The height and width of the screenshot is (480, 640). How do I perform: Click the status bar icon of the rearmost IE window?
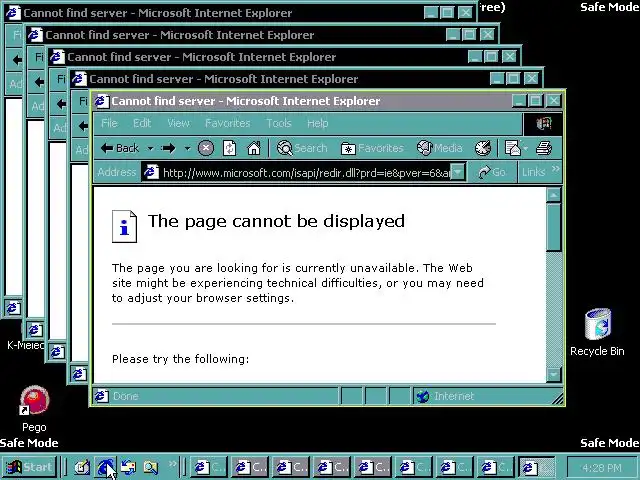pos(13,308)
